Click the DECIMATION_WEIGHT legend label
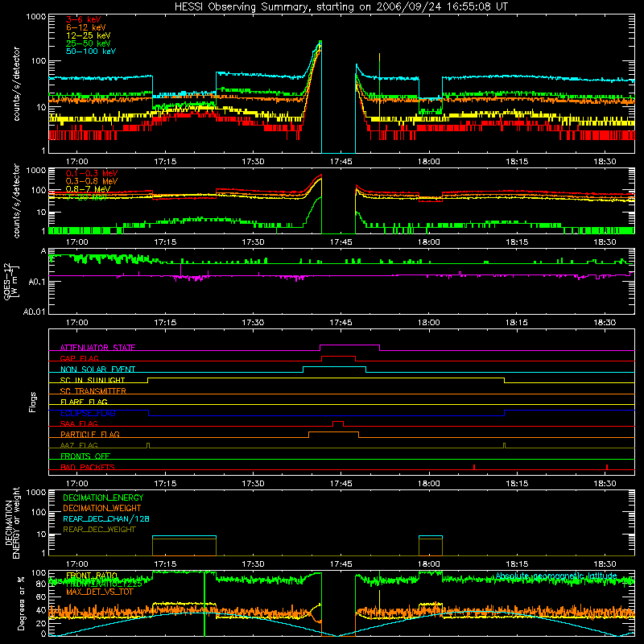Image resolution: width=644 pixels, height=644 pixels. pos(102,508)
